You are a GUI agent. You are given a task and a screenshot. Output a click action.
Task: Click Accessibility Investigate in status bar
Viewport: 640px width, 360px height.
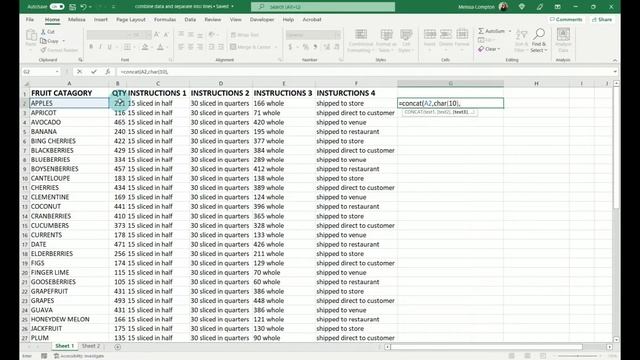pyautogui.click(x=79, y=356)
